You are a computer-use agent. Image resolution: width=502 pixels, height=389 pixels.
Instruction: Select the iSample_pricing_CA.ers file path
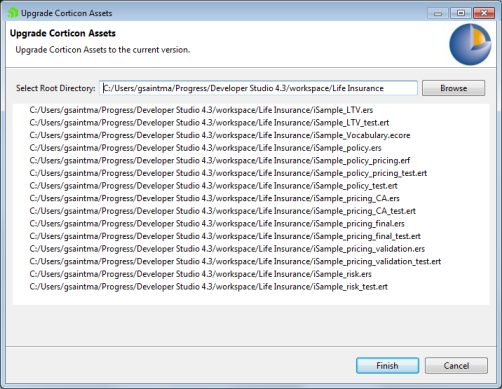coord(214,198)
